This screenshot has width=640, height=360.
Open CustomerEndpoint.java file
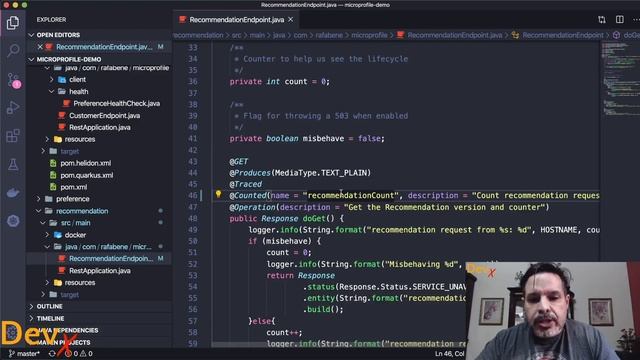[104, 116]
